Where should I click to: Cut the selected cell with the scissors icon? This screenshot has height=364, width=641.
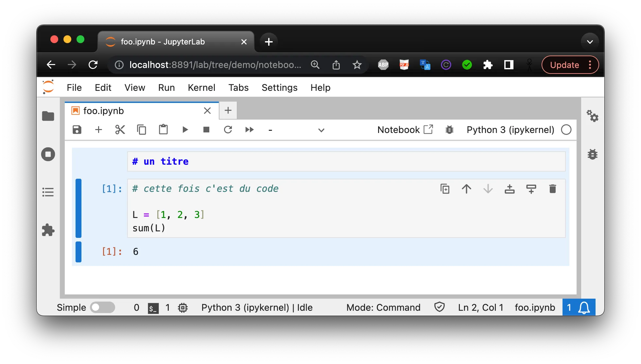coord(120,130)
